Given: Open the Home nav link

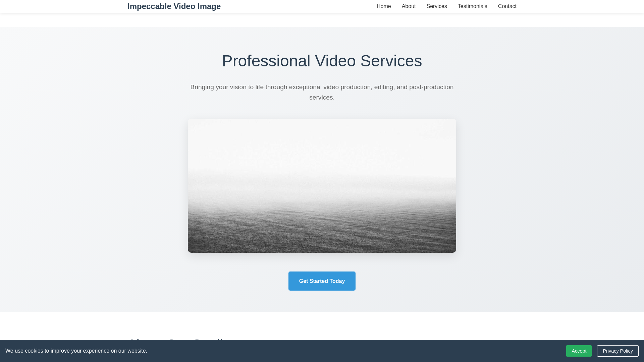Looking at the screenshot, I should 384,6.
